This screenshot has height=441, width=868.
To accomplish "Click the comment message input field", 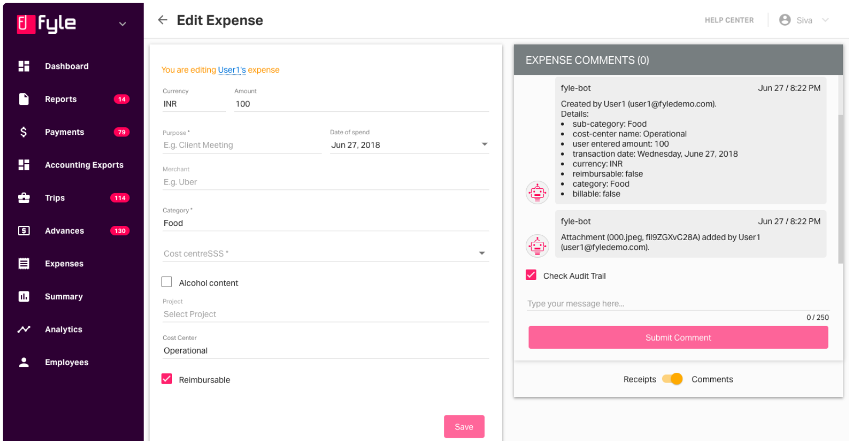I will coord(677,303).
